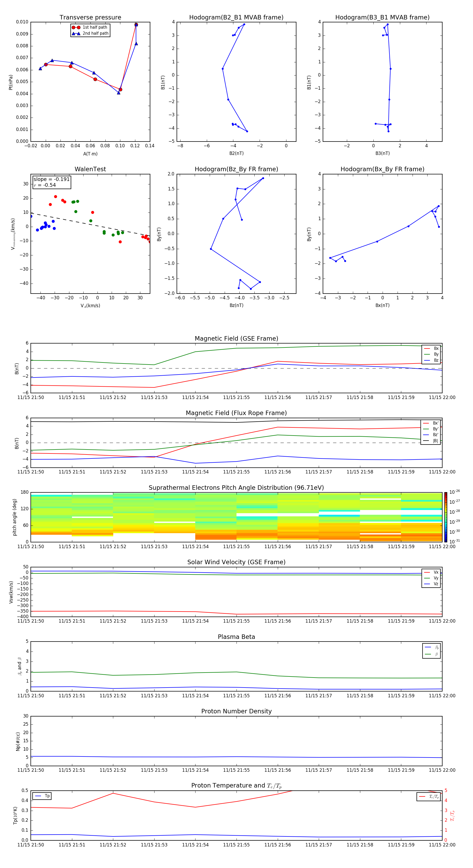The width and height of the screenshot is (473, 868).
Task: Click the 'A(T·m)' x-axis label
Action: click(90, 154)
